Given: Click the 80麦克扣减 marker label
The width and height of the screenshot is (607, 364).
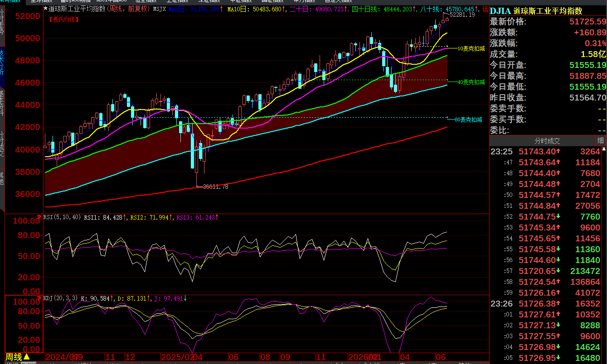Looking at the screenshot, I should coord(469,120).
